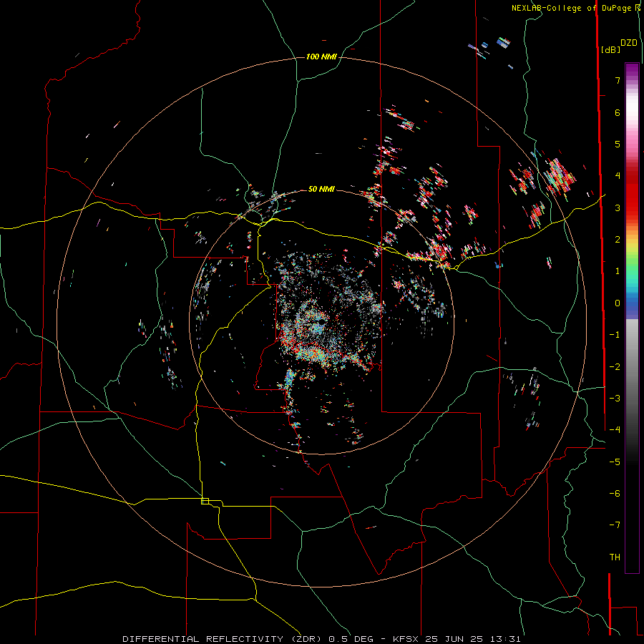Click the 0 value on the color scale
Image resolution: width=644 pixels, height=644 pixels.
tap(618, 303)
